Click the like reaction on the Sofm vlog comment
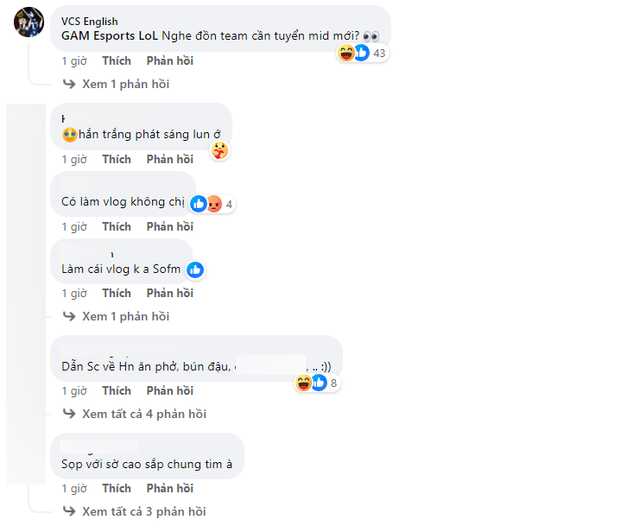Image resolution: width=640 pixels, height=526 pixels. pos(195,269)
